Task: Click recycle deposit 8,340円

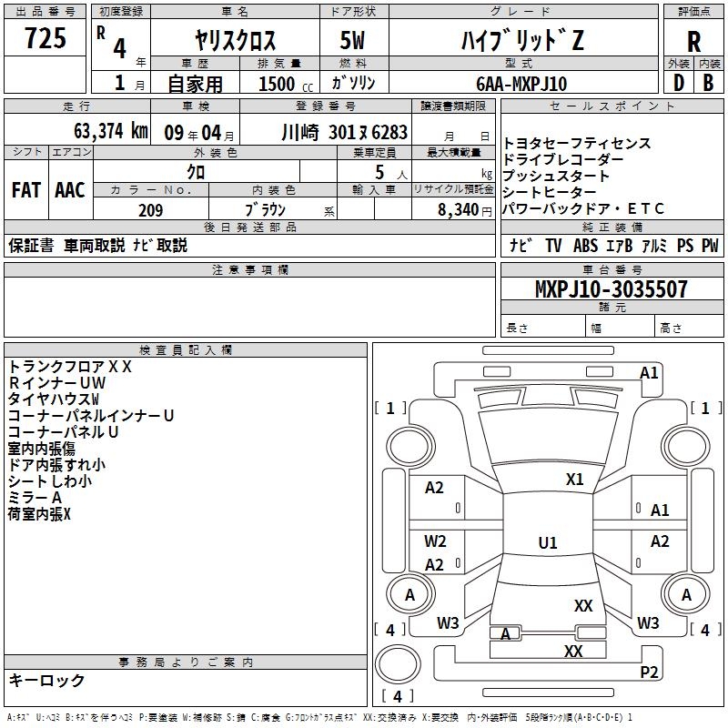Action: (x=464, y=210)
